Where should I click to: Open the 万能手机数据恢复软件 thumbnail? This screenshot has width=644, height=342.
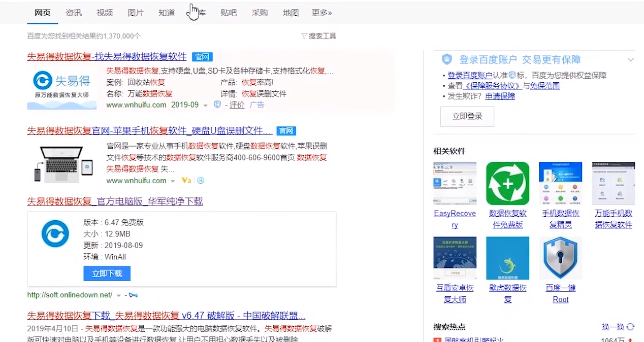click(x=613, y=184)
